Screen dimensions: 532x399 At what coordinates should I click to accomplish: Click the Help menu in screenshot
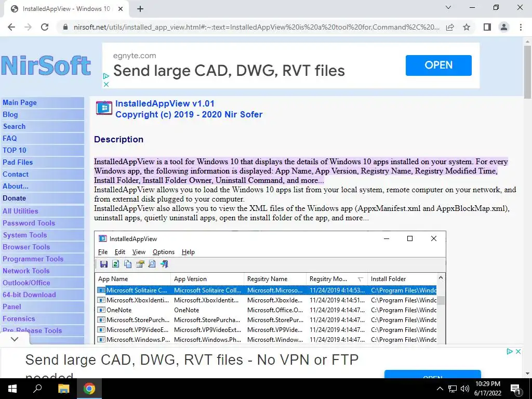(x=188, y=252)
